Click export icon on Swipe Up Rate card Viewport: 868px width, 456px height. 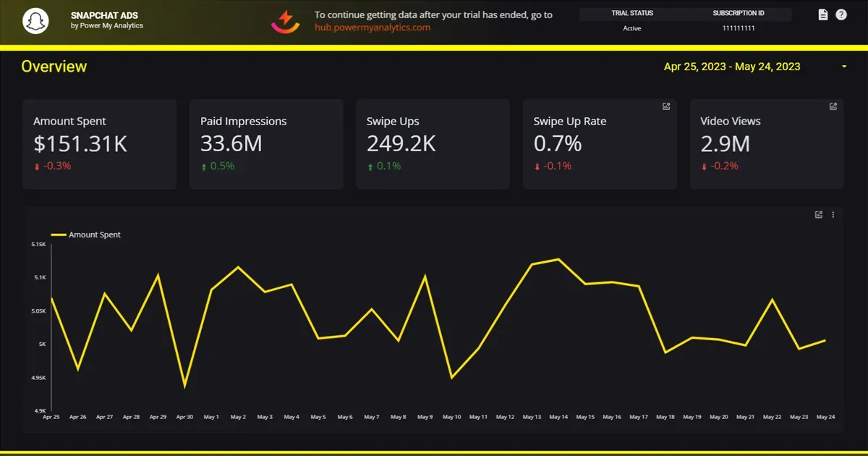point(666,106)
